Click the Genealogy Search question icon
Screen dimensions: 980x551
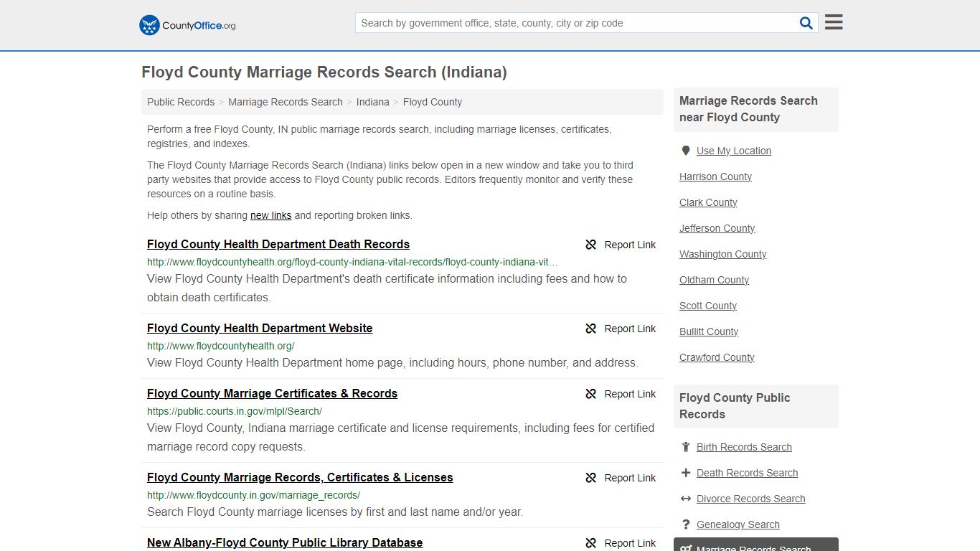pyautogui.click(x=686, y=524)
